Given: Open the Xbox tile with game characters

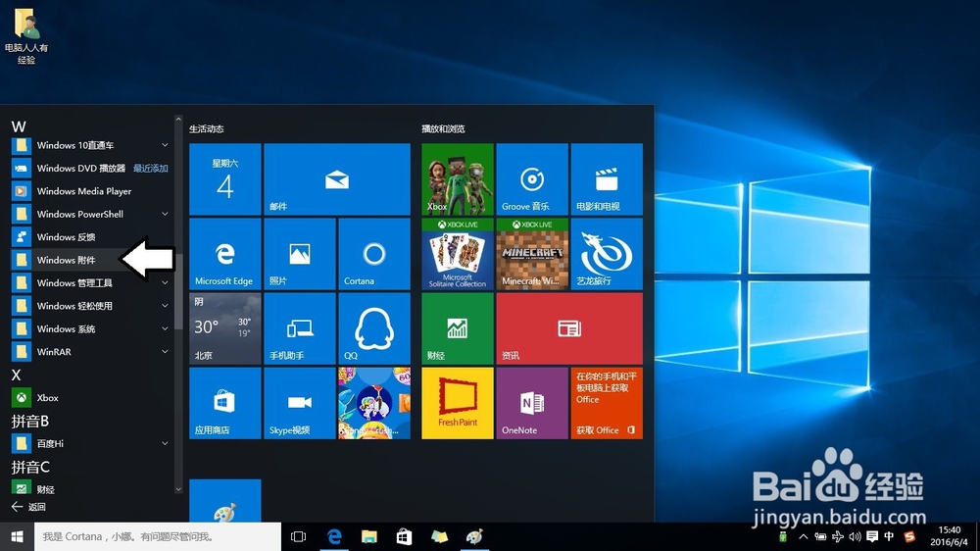Looking at the screenshot, I should 458,179.
